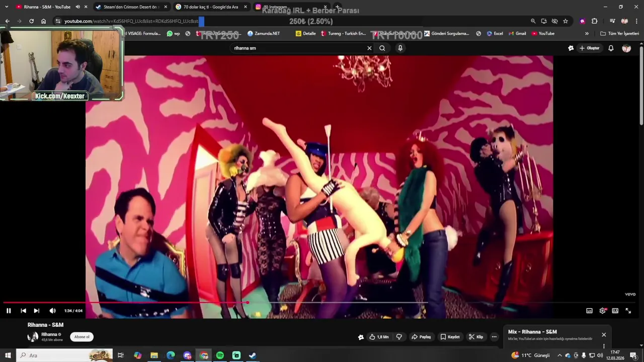This screenshot has height=362, width=644.
Task: Open Rihanna's channel avatar
Action: (33, 337)
